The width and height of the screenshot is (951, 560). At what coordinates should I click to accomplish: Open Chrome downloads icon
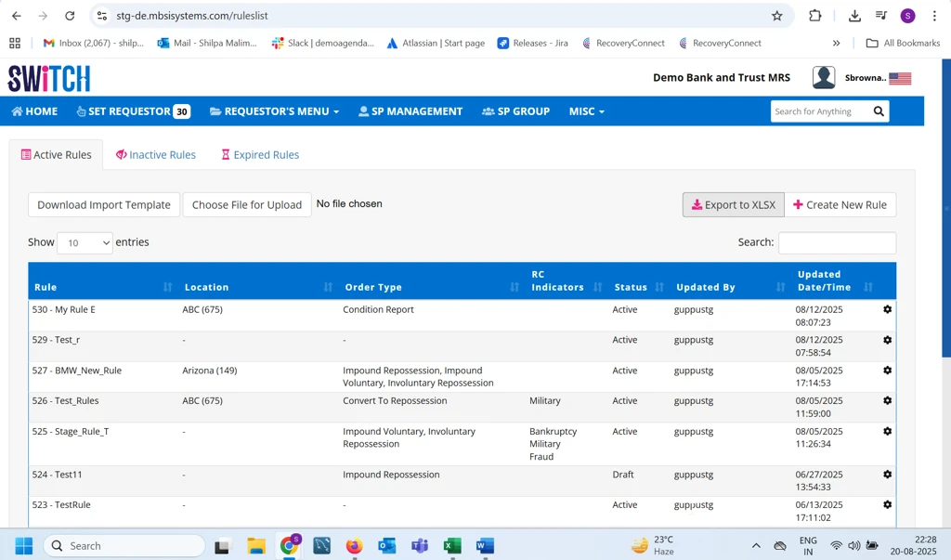[x=854, y=16]
